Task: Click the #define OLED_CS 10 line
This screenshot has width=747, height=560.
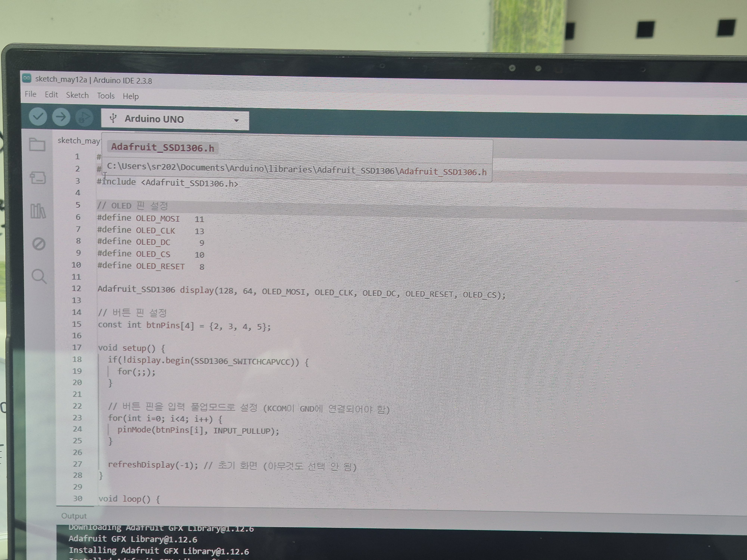Action: coord(151,254)
